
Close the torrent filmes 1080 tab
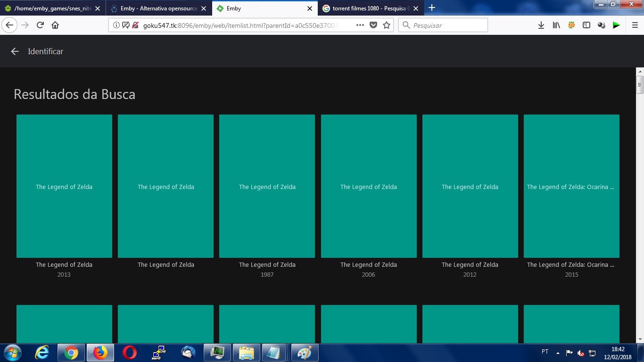(x=415, y=8)
